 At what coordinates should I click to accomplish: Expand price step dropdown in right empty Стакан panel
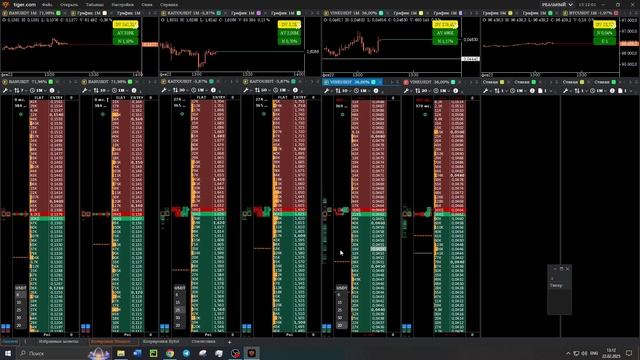(581, 90)
